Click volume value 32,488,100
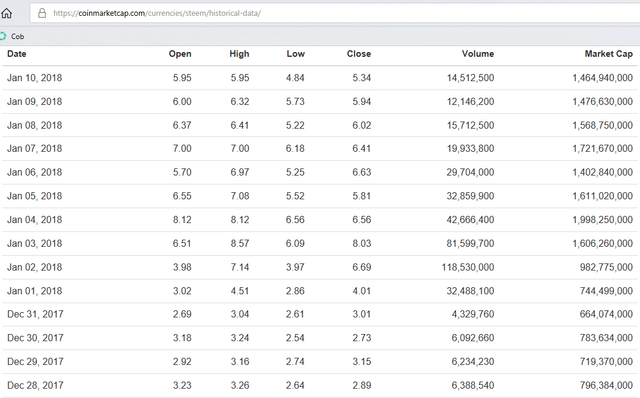The width and height of the screenshot is (640, 398). 470,291
